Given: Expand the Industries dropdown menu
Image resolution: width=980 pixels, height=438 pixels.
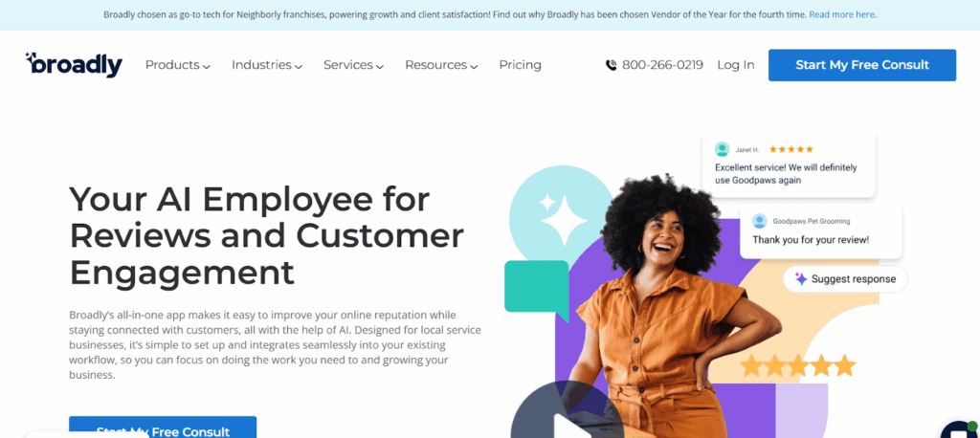Looking at the screenshot, I should [267, 65].
